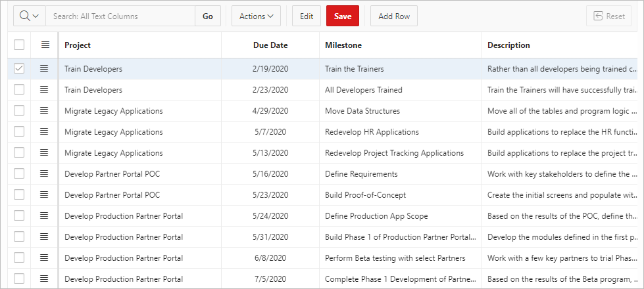
Task: Select the Define Requirements milestone cell
Action: pyautogui.click(x=401, y=174)
